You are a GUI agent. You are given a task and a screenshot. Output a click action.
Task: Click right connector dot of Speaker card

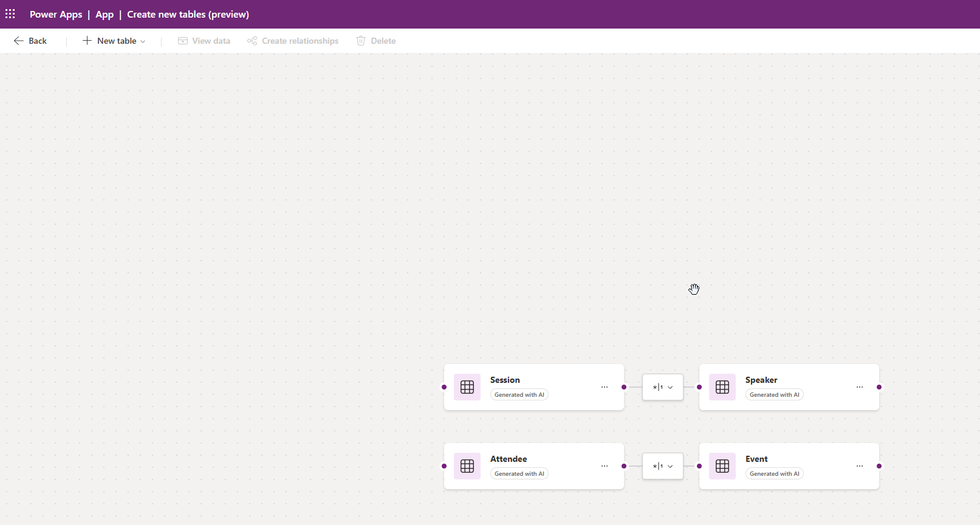[x=879, y=387]
